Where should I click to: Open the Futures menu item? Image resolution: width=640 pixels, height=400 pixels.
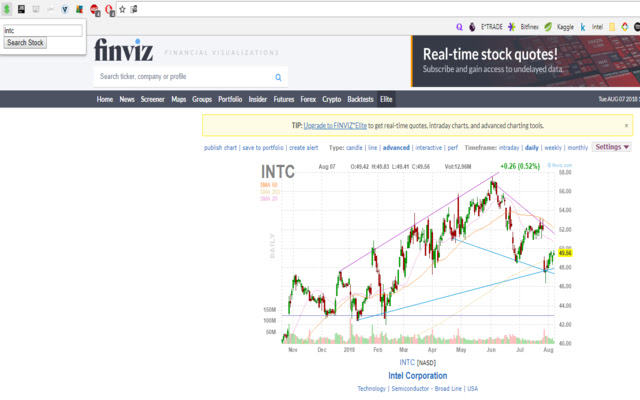coord(284,99)
